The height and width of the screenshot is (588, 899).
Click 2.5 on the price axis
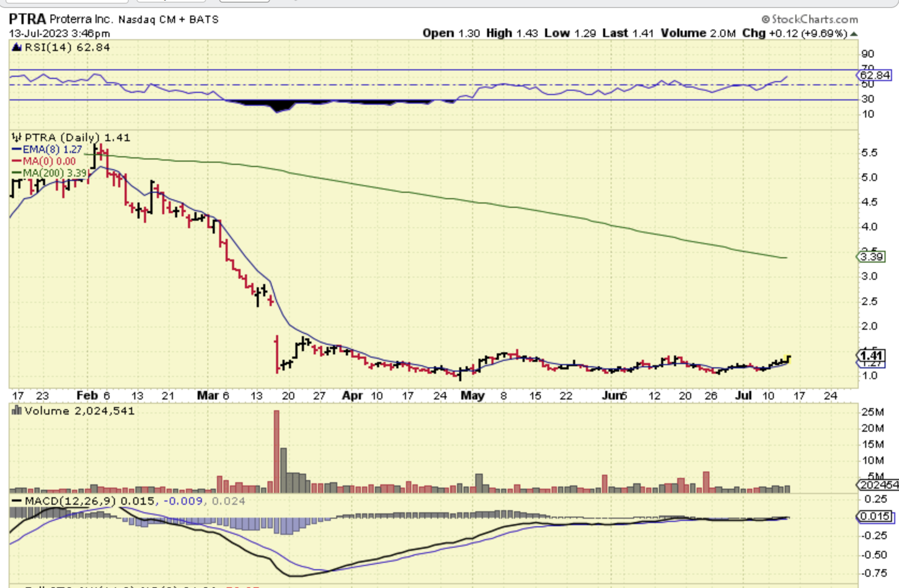[869, 301]
